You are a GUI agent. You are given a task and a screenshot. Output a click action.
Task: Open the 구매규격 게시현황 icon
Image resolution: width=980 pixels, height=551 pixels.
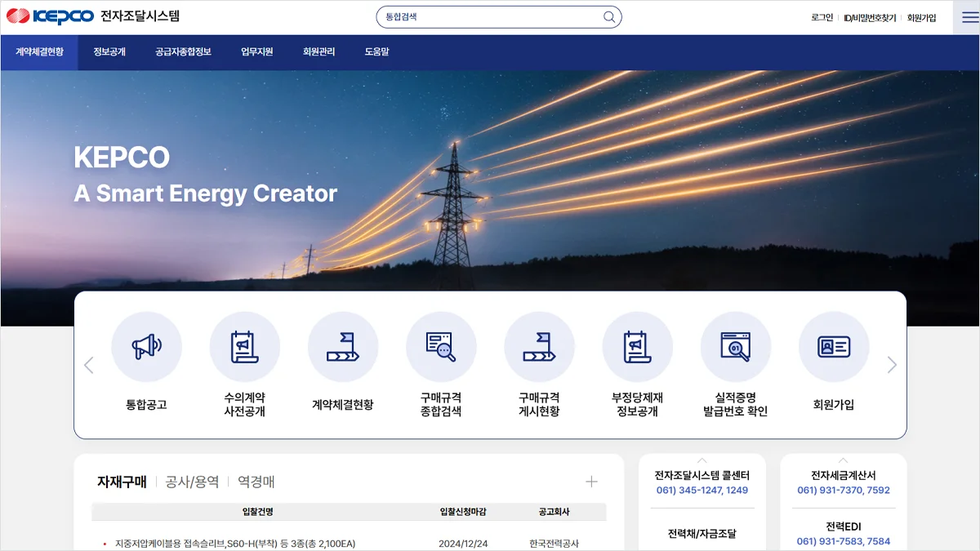tap(539, 347)
